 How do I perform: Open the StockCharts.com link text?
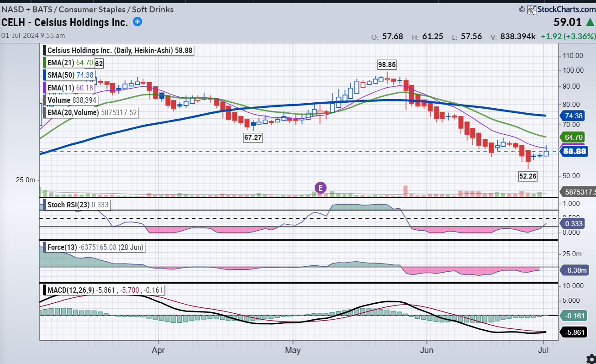click(x=566, y=9)
